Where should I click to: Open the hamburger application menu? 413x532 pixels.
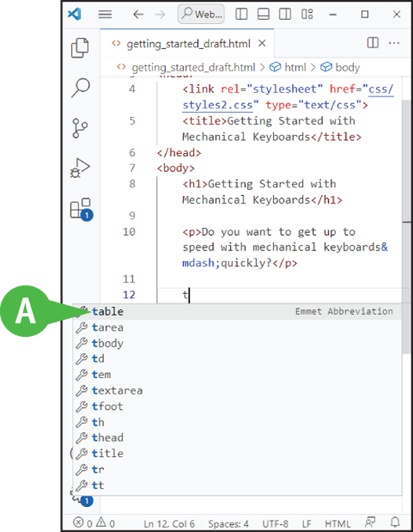[105, 14]
